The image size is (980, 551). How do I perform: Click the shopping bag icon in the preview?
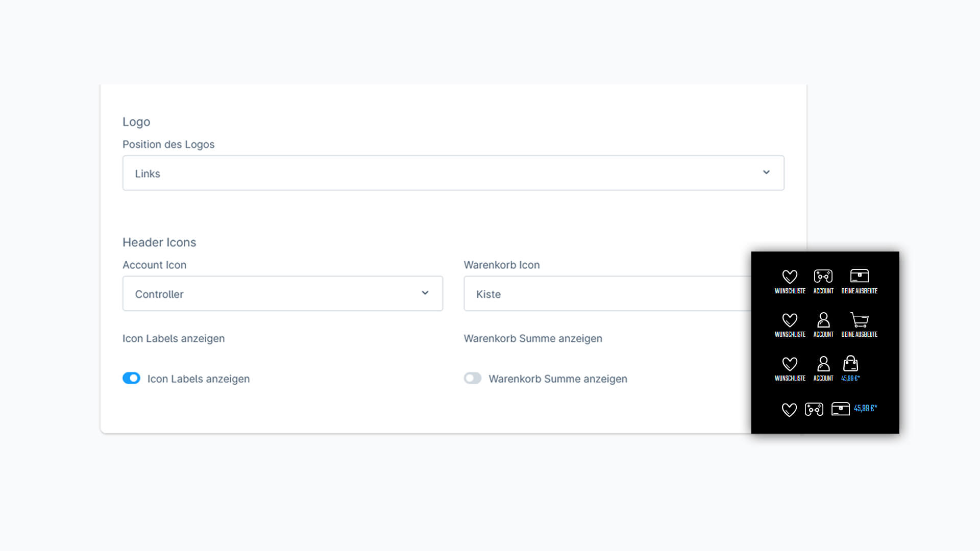pyautogui.click(x=850, y=364)
